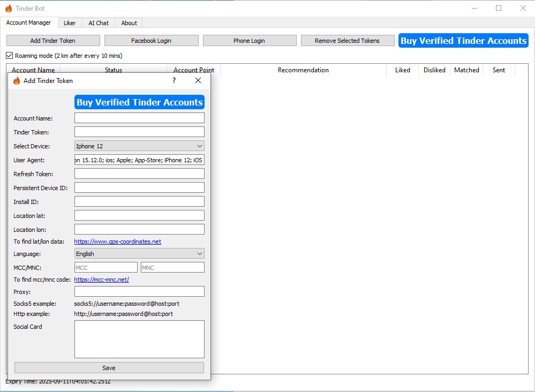Click the User Agent text field

[139, 160]
